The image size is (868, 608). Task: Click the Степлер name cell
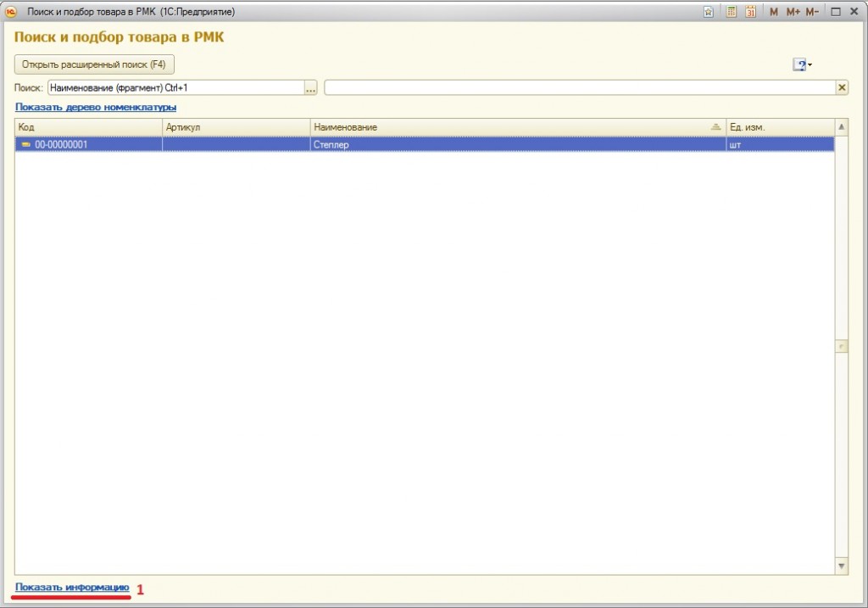tap(518, 144)
